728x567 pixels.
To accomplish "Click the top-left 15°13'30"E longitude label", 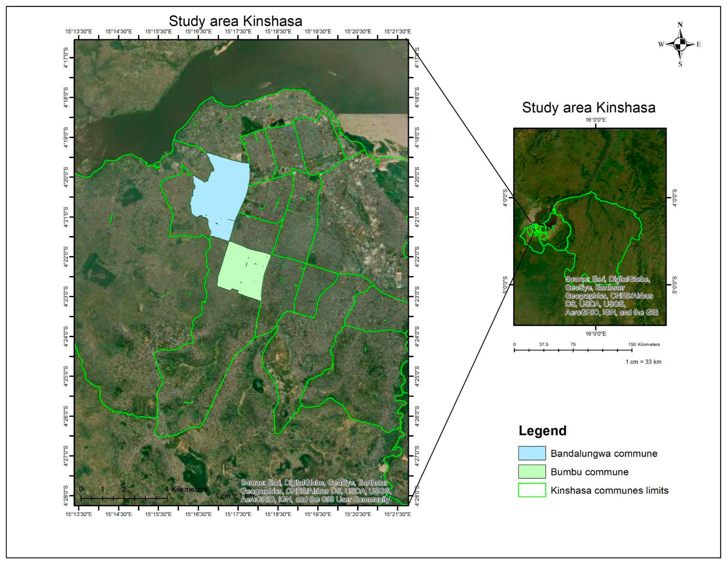I will click(x=78, y=32).
